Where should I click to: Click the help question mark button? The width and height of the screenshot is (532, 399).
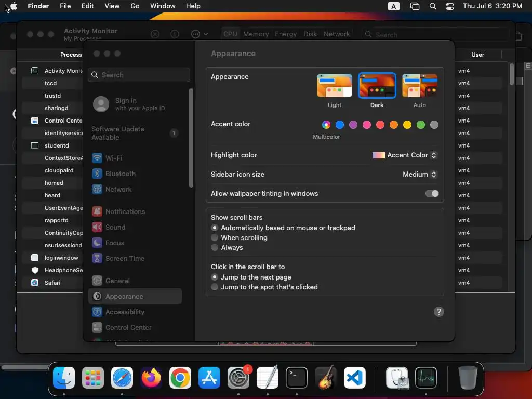tap(438, 312)
